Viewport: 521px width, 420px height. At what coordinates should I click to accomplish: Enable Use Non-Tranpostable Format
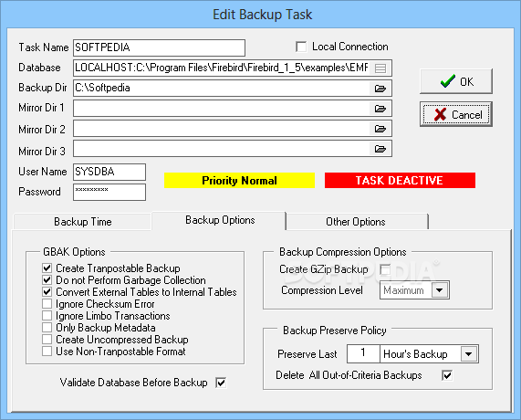tap(47, 352)
